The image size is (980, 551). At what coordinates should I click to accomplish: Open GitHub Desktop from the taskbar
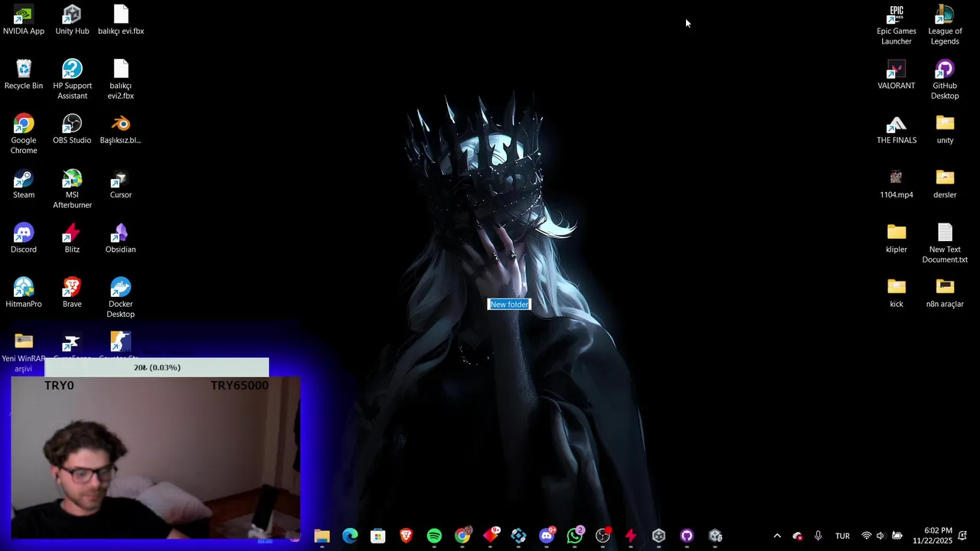[687, 536]
